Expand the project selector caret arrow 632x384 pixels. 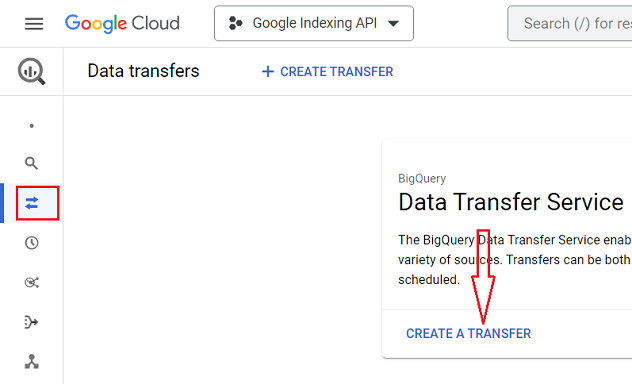[393, 23]
